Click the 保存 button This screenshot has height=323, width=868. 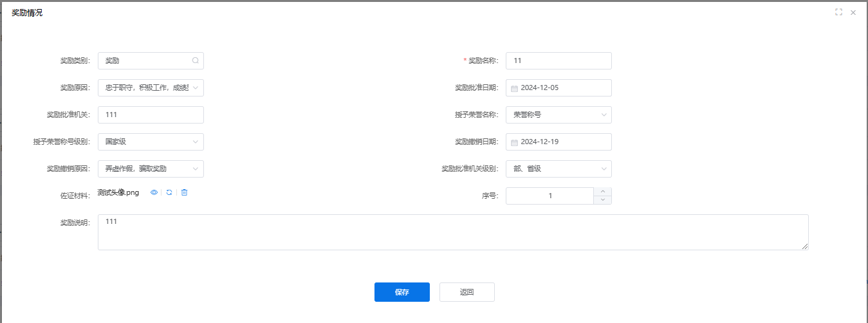pyautogui.click(x=402, y=292)
